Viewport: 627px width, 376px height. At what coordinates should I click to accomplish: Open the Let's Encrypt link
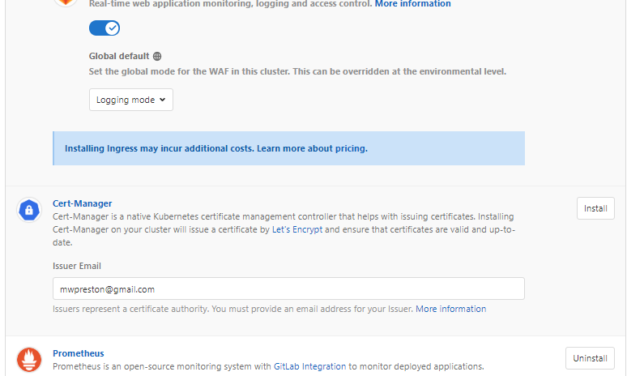(x=297, y=230)
